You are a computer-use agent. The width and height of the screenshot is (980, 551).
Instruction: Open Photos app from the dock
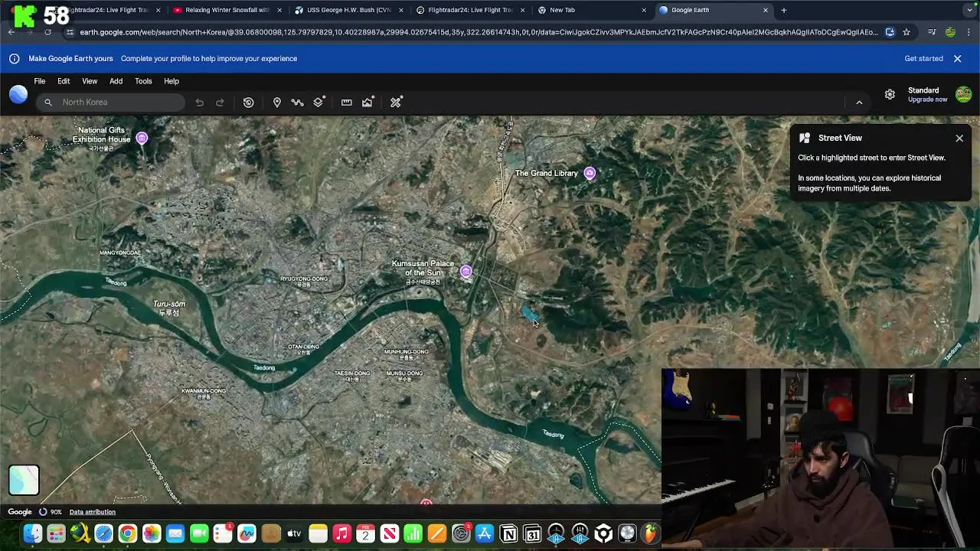[x=152, y=533]
